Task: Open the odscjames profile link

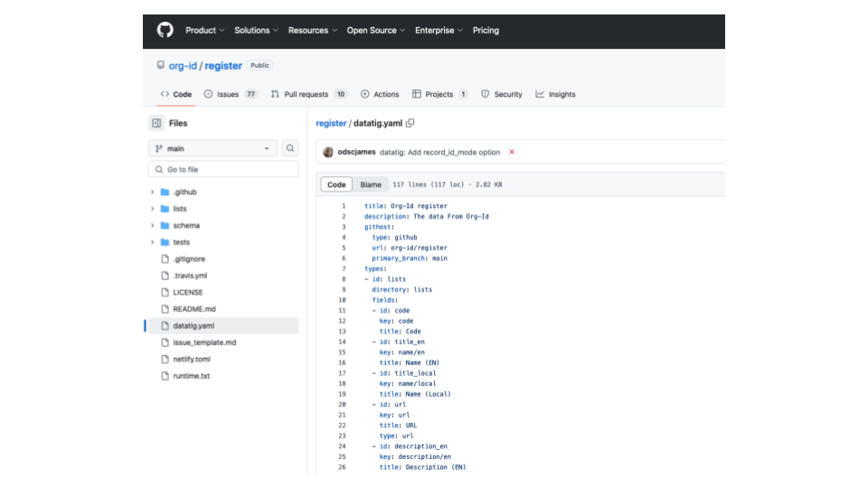Action: click(356, 152)
